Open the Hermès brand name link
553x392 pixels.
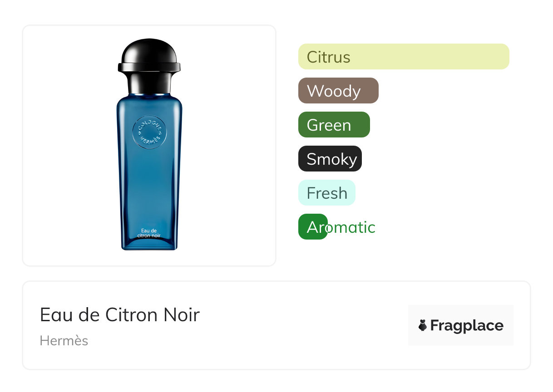coord(64,341)
